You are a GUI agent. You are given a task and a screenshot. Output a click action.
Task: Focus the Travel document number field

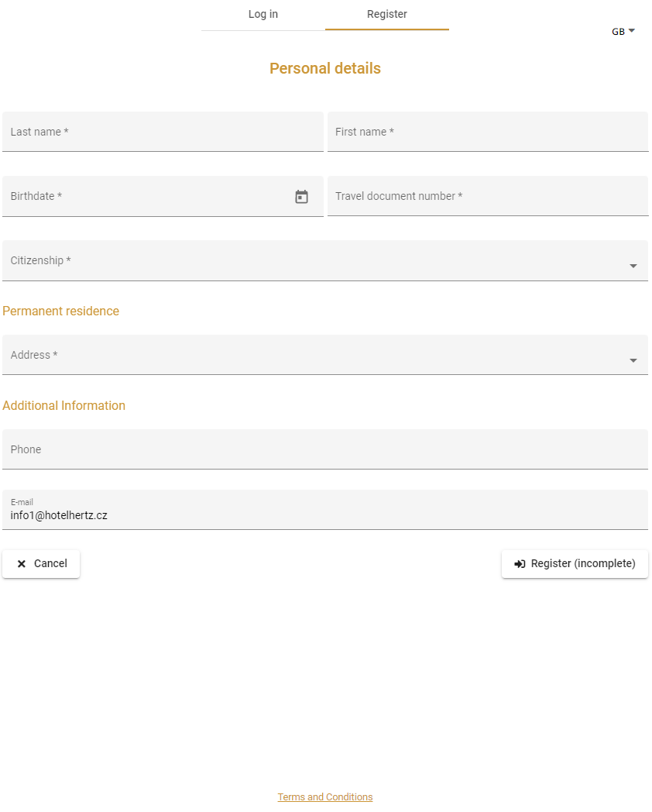(x=488, y=196)
